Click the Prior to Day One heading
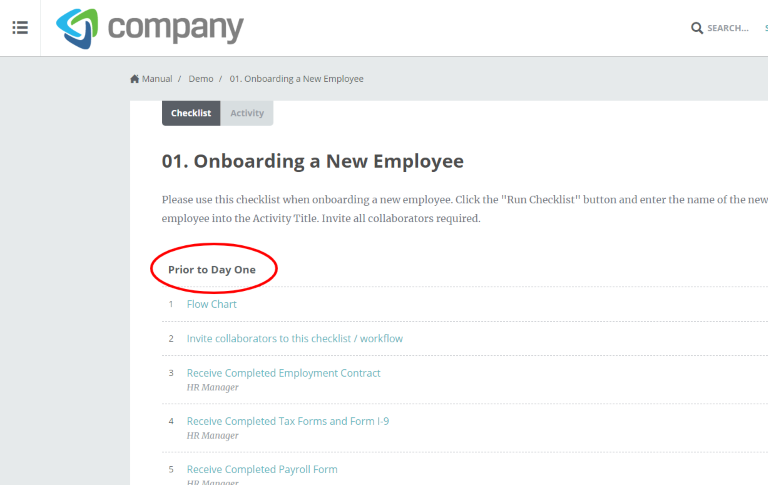Screen dimensions: 768x485 click(x=212, y=269)
